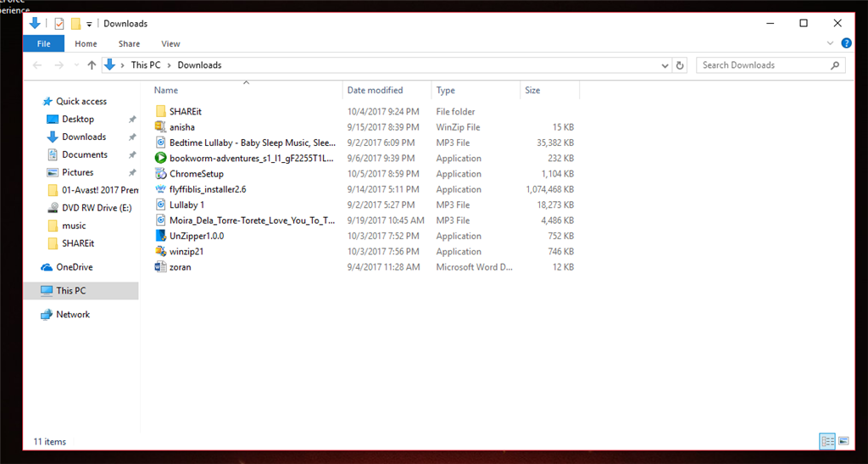868x464 pixels.
Task: Open Documents in the navigation pane
Action: coord(84,154)
